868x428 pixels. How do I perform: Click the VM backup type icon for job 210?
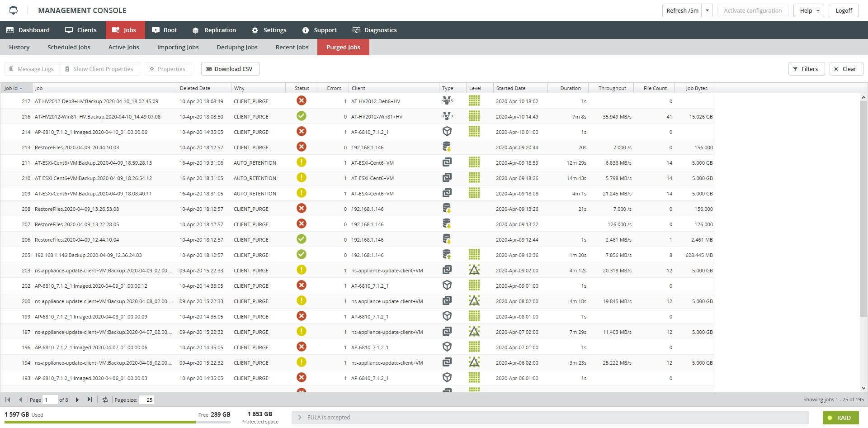[447, 177]
